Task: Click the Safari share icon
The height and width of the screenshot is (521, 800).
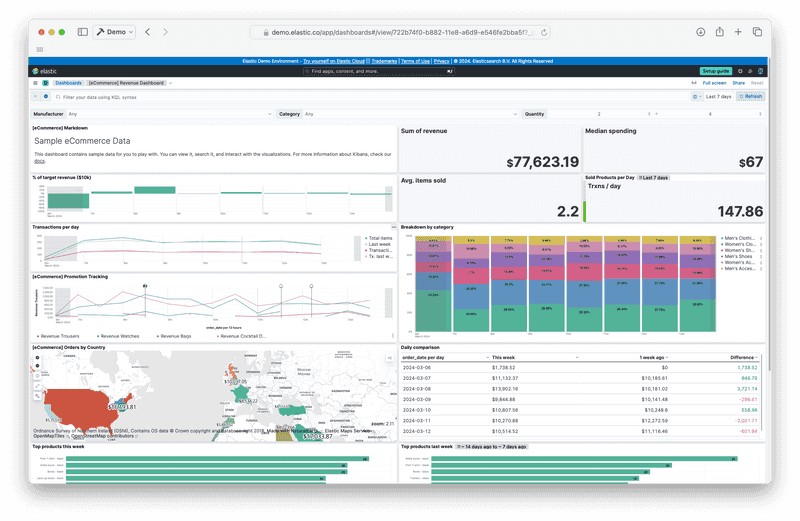Action: (719, 32)
